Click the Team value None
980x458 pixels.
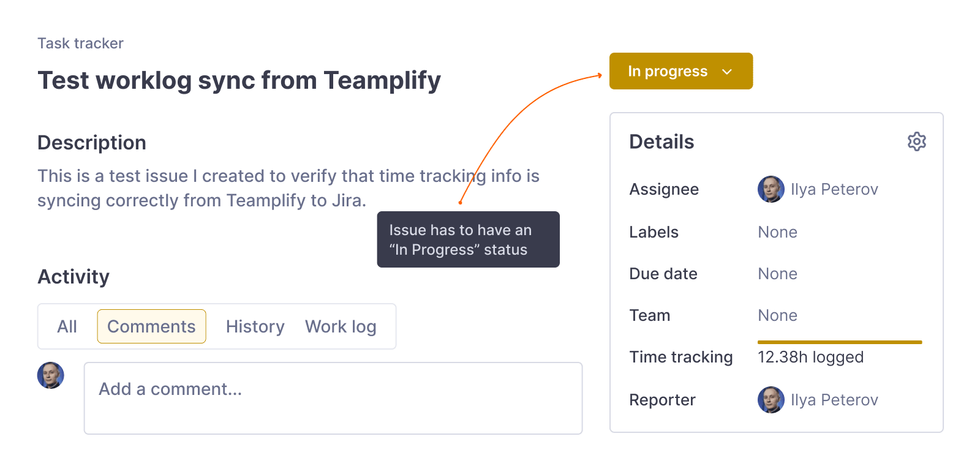(x=777, y=315)
